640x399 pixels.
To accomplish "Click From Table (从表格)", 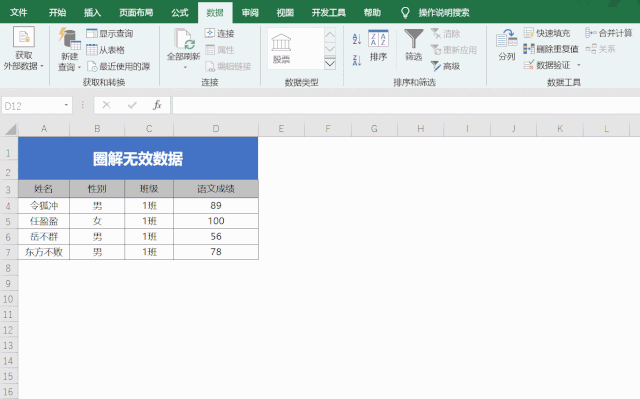I will (x=106, y=50).
